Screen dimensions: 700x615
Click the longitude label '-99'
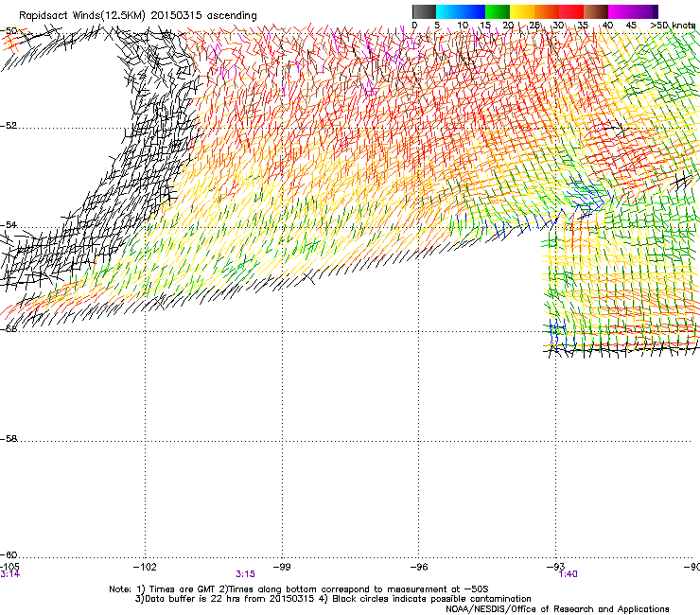pos(282,567)
